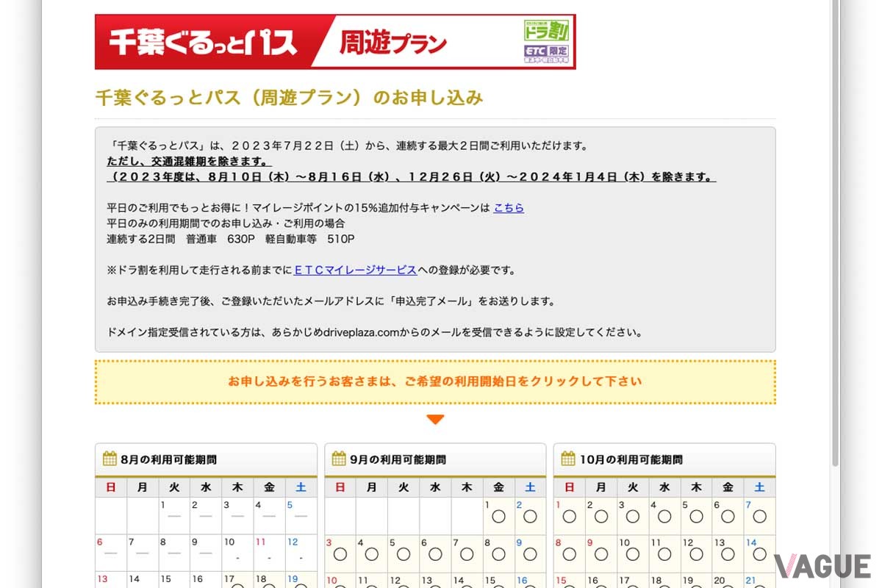Click the calendar icon beside 9月の利用可能期間
This screenshot has height=588, width=882.
(339, 459)
